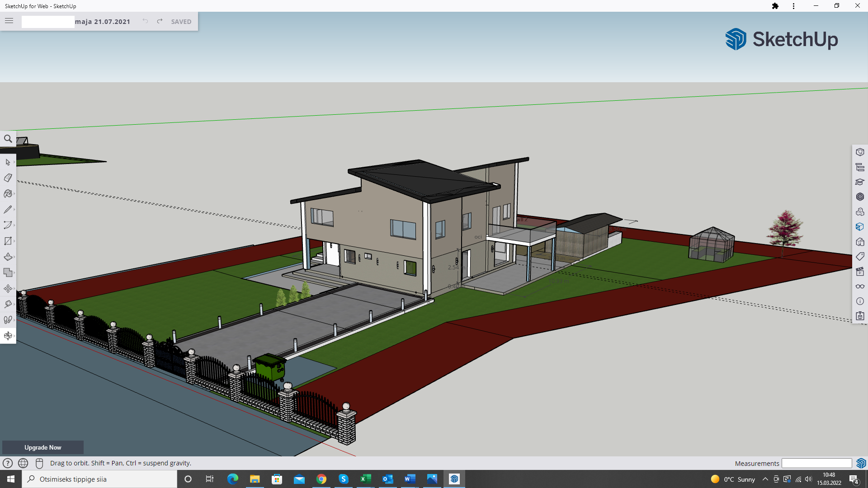Select the Eraser tool
This screenshot has width=868, height=488.
pos(8,178)
